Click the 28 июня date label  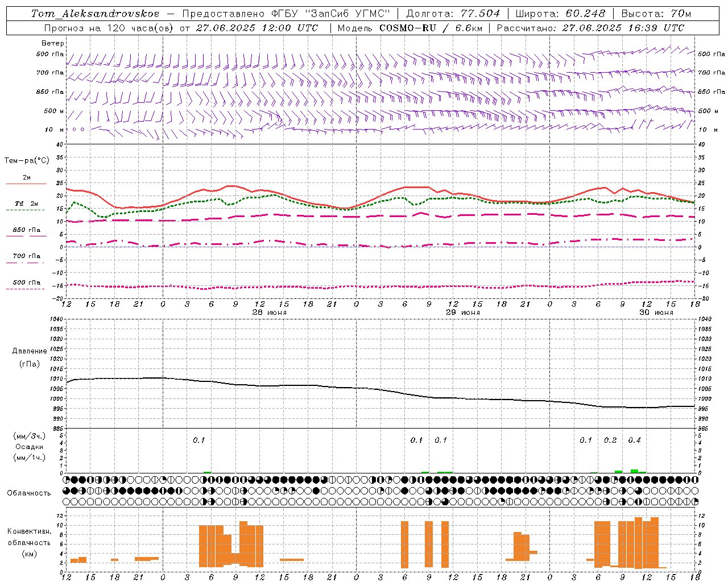tap(270, 313)
